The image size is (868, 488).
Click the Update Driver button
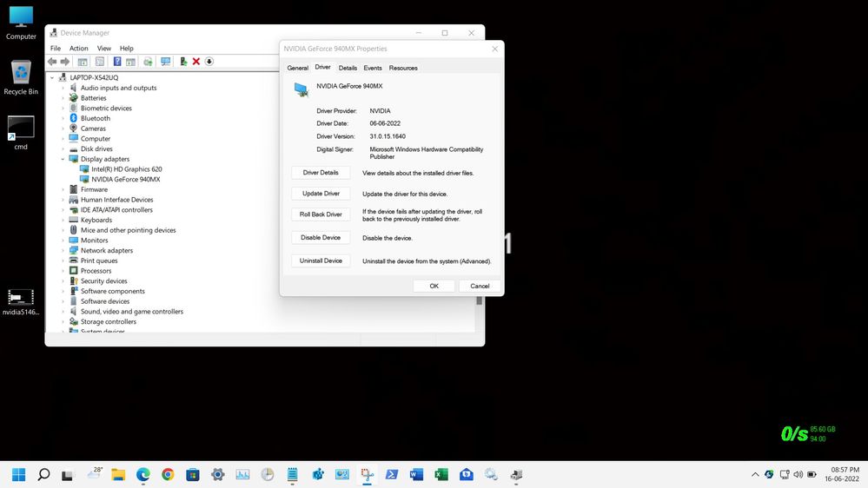tap(321, 194)
